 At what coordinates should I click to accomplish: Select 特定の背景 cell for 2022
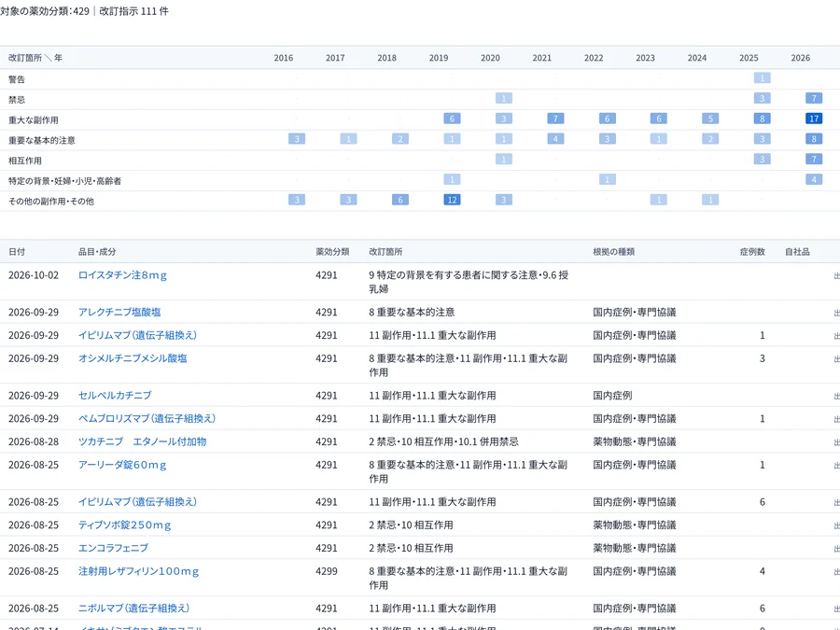[607, 179]
